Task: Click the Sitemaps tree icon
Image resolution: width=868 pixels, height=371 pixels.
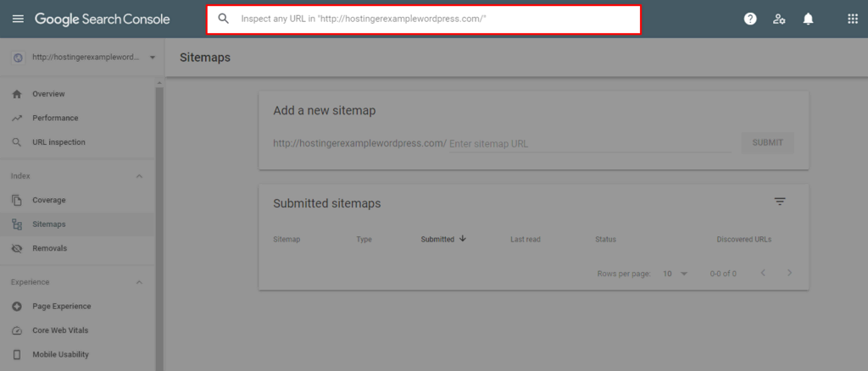Action: click(17, 224)
